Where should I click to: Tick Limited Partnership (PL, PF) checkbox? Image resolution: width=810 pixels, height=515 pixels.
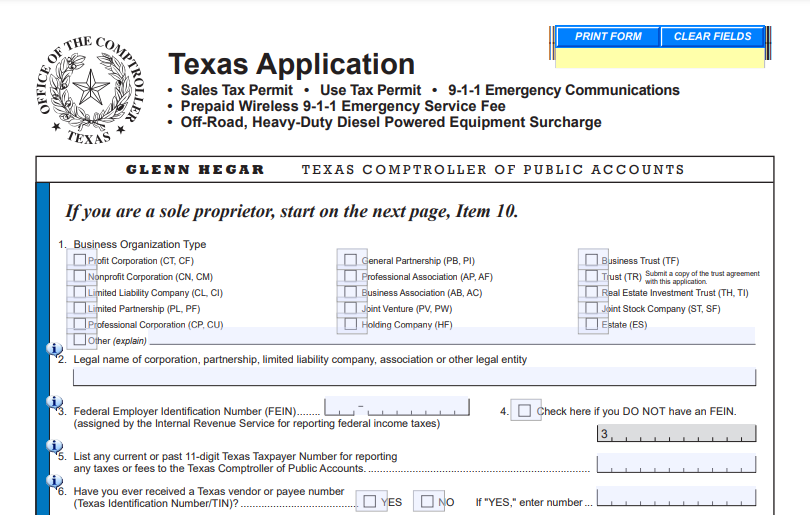(80, 308)
